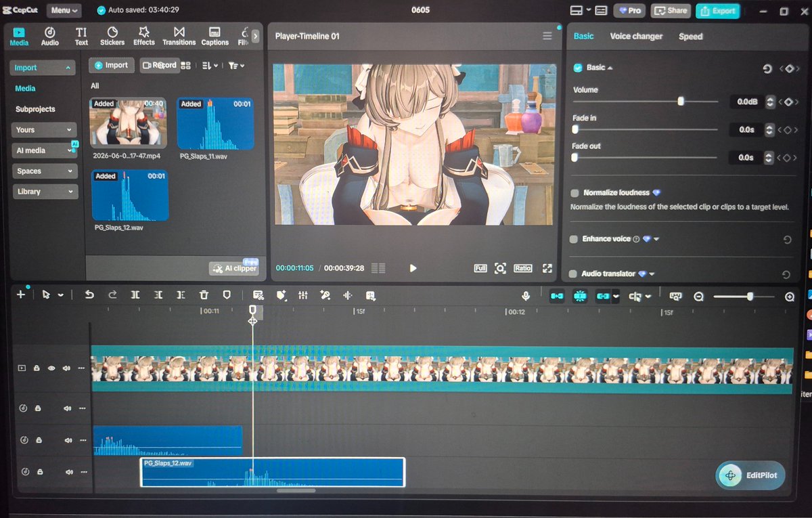
Task: Open the Text tab
Action: [x=81, y=37]
